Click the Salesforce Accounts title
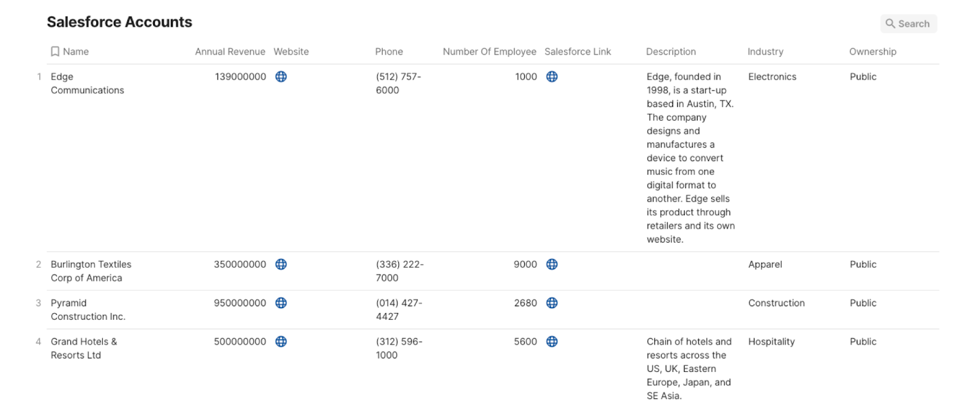 pos(119,22)
